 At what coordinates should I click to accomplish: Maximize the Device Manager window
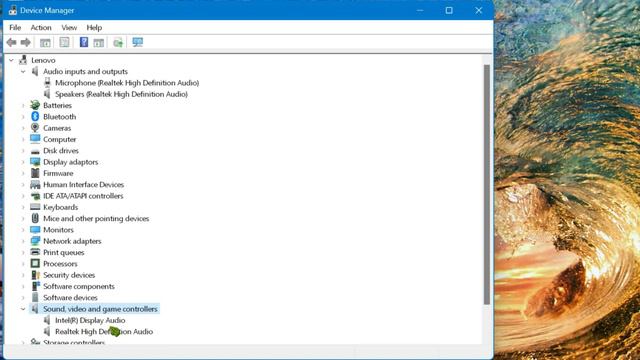(x=449, y=10)
